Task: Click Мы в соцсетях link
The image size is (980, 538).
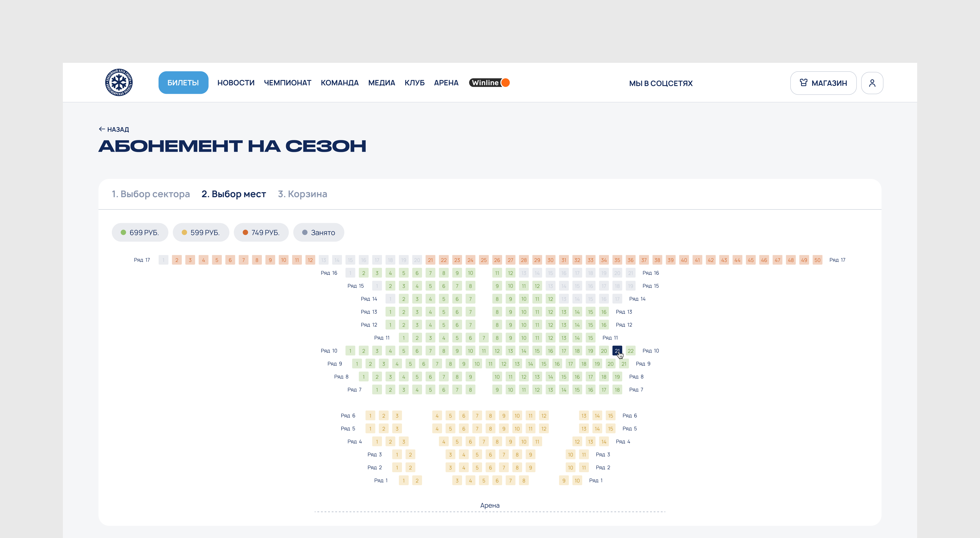Action: coord(660,83)
